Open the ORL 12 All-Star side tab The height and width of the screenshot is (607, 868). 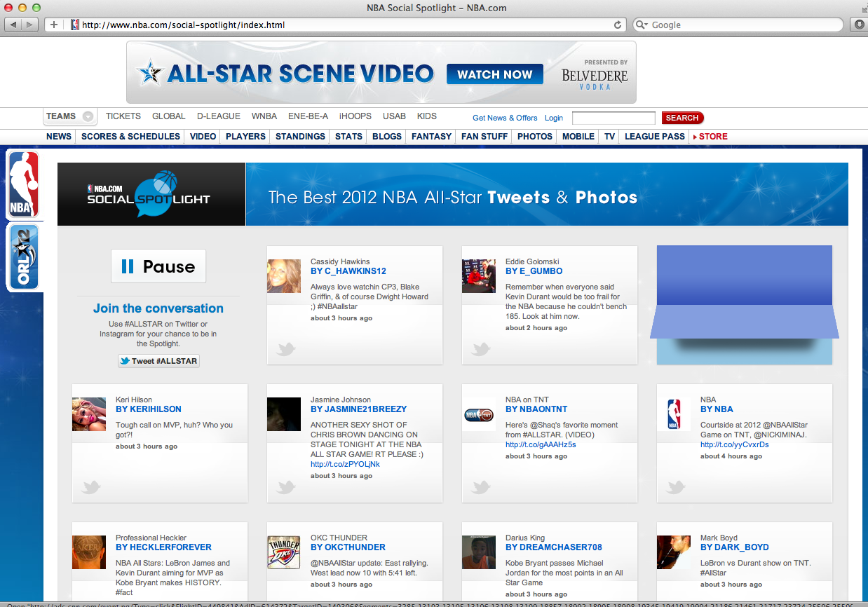pos(23,257)
